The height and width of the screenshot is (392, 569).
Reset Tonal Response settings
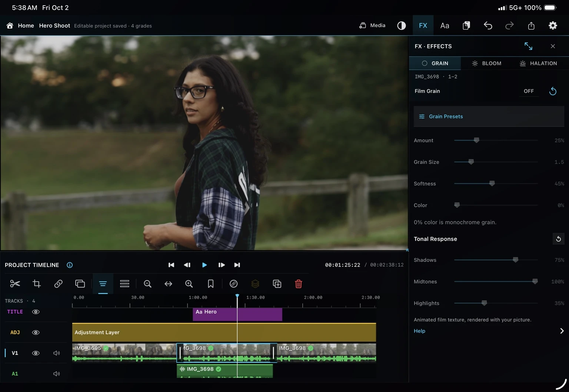(558, 239)
